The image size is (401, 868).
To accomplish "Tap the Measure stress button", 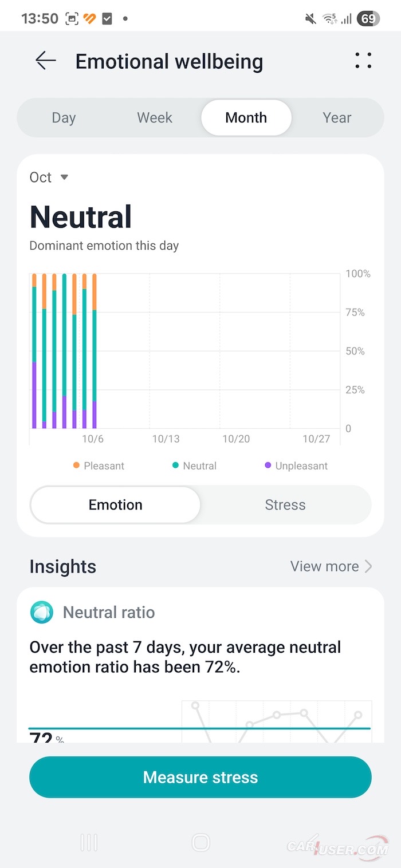I will tap(200, 777).
